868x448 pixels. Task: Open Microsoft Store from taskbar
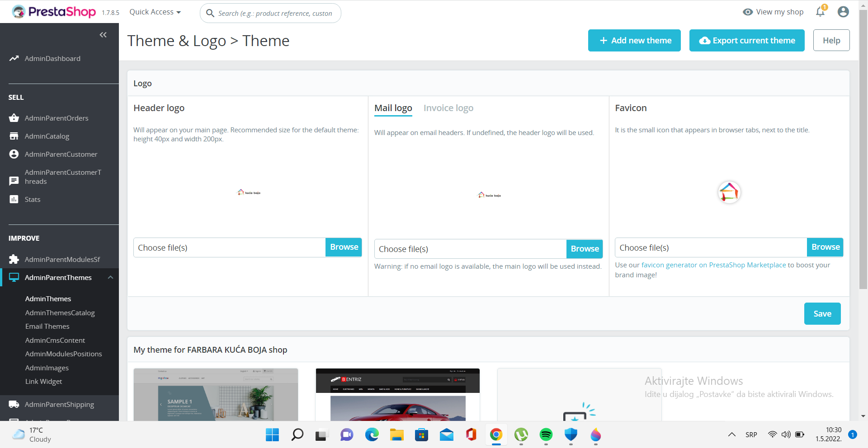[421, 435]
